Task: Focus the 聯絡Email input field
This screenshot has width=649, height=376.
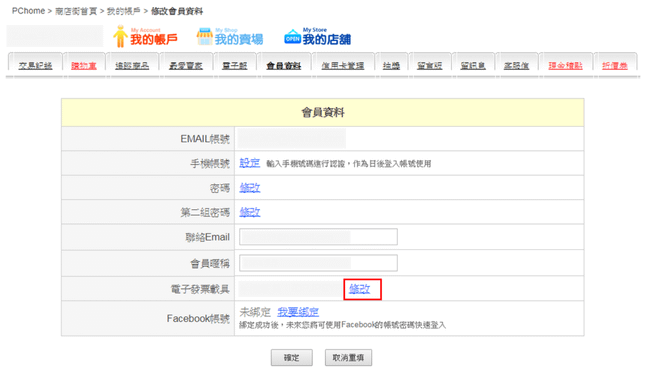Action: tap(318, 237)
